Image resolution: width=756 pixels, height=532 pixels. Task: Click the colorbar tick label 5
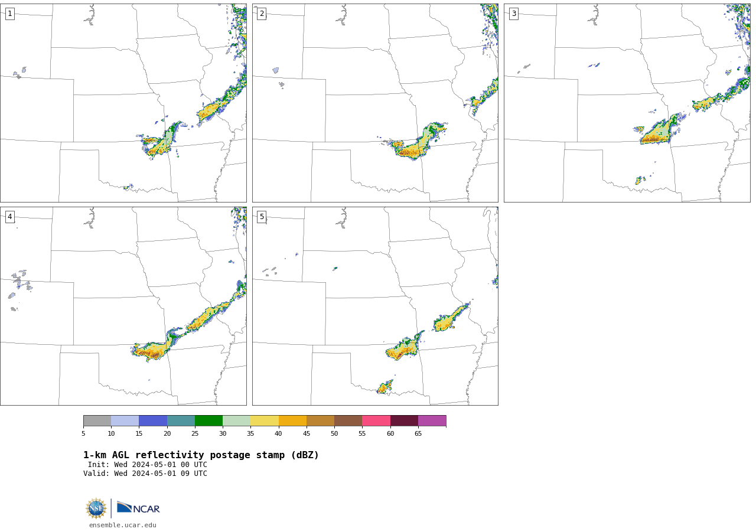tap(83, 434)
